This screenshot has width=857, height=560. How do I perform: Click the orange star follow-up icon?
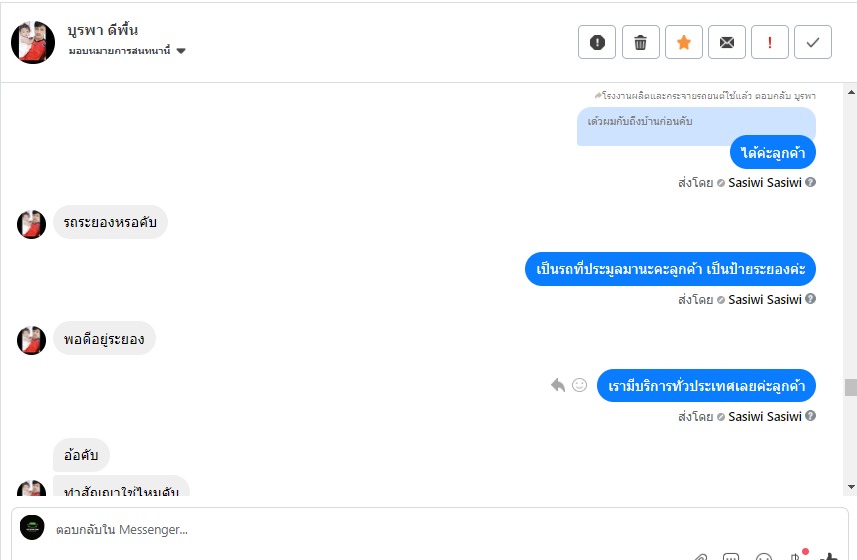click(684, 42)
